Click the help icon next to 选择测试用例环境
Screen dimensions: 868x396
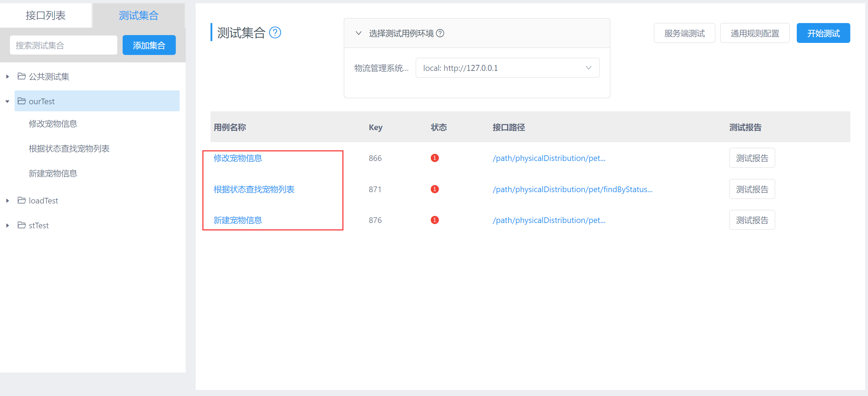441,33
